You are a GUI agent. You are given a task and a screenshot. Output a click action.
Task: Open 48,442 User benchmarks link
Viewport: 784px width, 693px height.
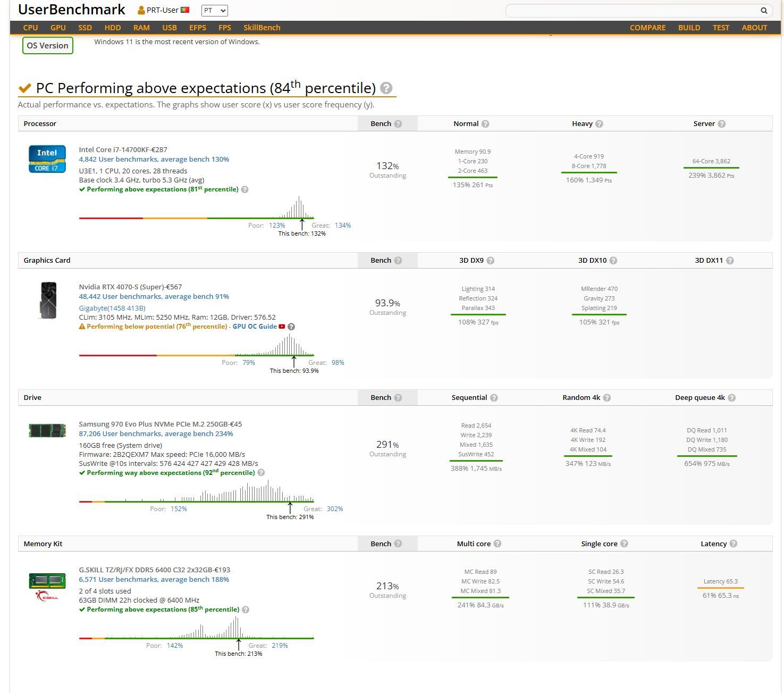154,296
